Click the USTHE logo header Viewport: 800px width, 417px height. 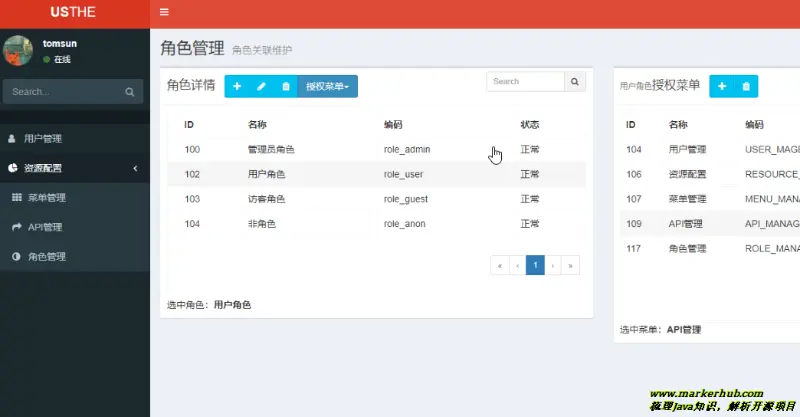point(73,12)
